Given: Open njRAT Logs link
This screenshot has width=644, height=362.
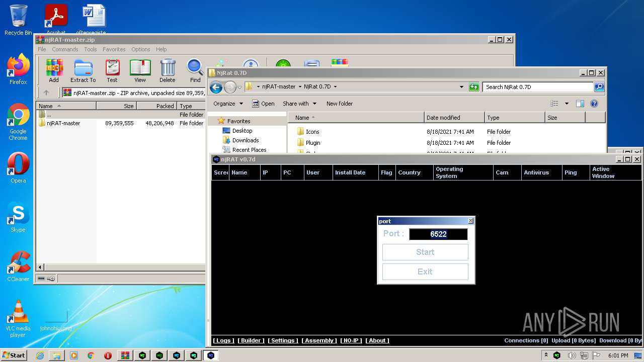Looking at the screenshot, I should pos(223,340).
